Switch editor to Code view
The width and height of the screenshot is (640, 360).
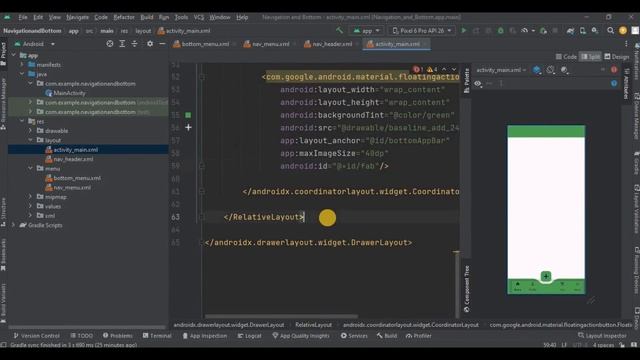tap(566, 57)
